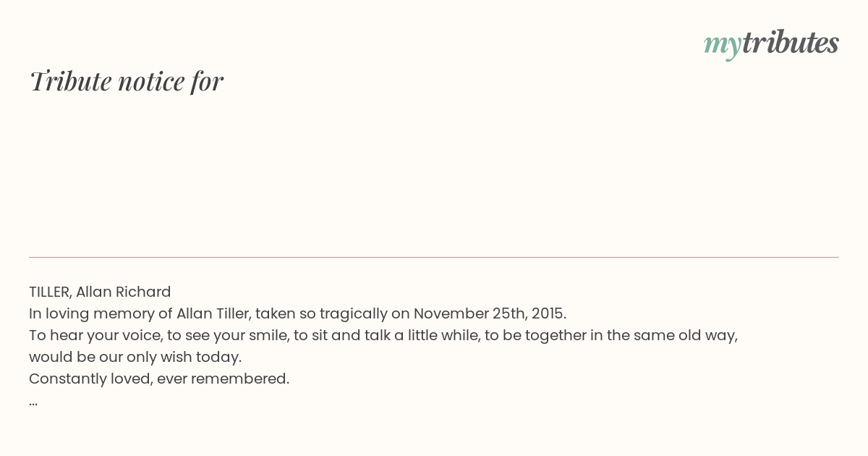This screenshot has width=868, height=456.
Task: Click the horizontal divider line
Action: click(x=434, y=257)
